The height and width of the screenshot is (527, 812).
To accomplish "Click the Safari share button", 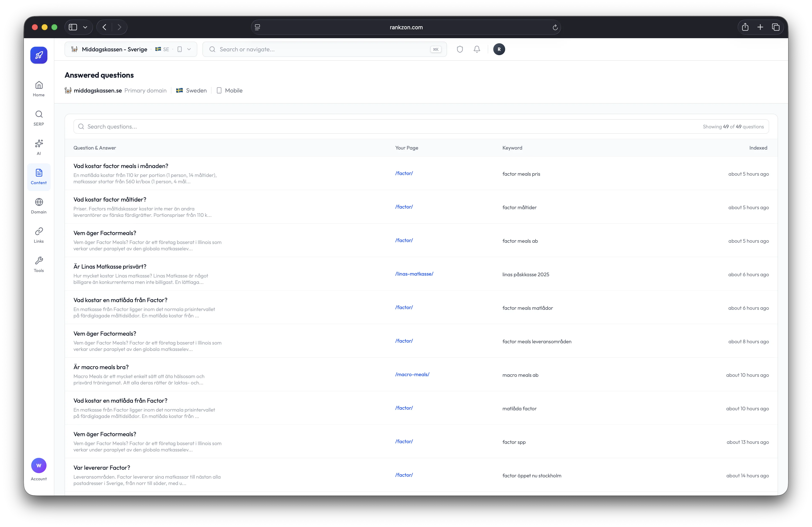I will 745,27.
